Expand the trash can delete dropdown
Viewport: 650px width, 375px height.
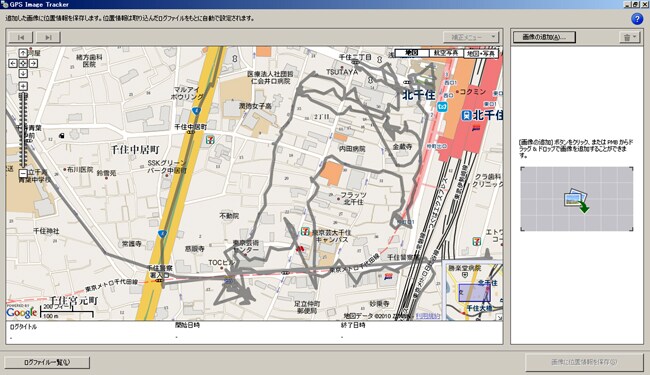coord(630,37)
